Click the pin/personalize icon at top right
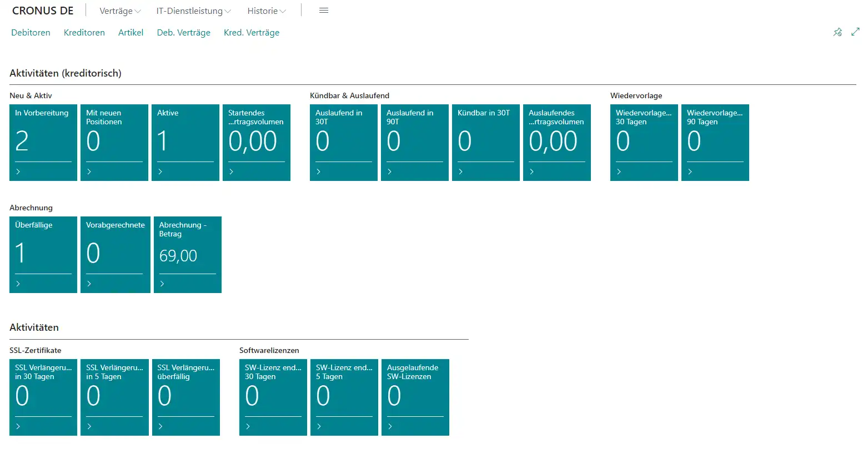This screenshot has height=449, width=868. tap(837, 32)
